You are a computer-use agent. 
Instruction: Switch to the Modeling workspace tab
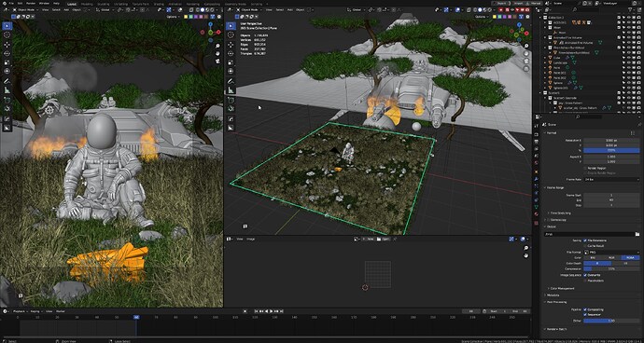87,3
